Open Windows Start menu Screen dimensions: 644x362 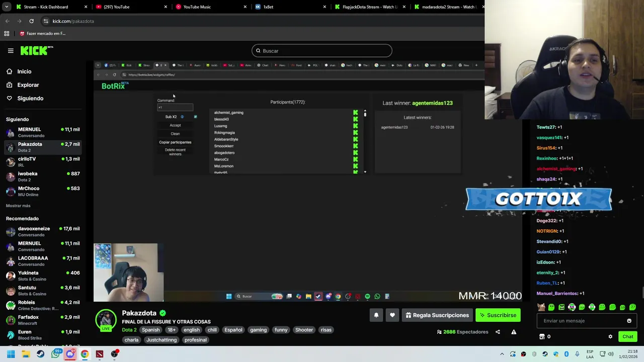(x=11, y=354)
